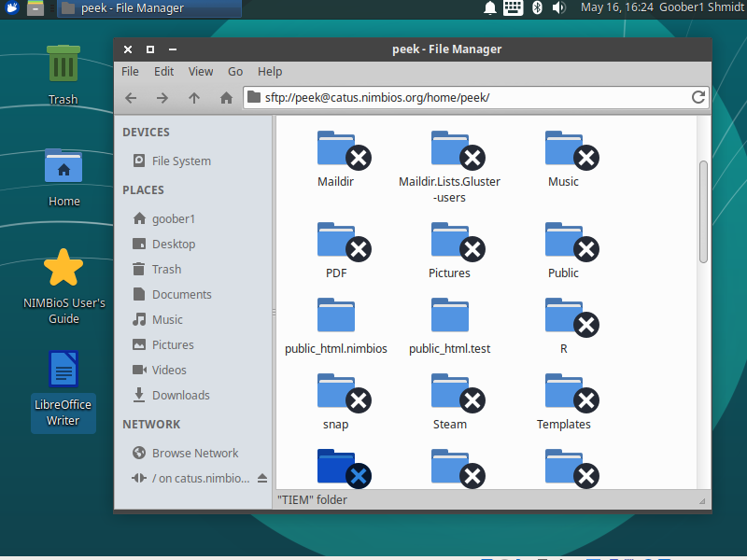Eject the catus.nimbios network mount
Image resolution: width=747 pixels, height=560 pixels.
pos(262,478)
